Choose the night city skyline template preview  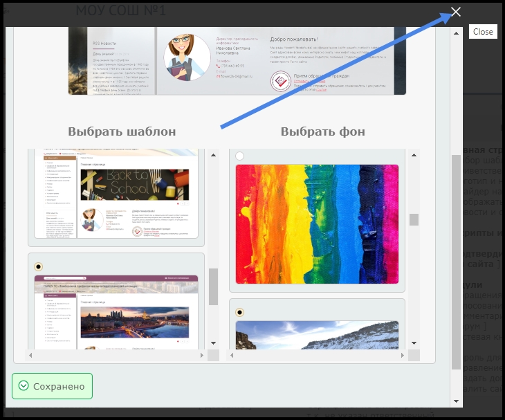(x=116, y=311)
